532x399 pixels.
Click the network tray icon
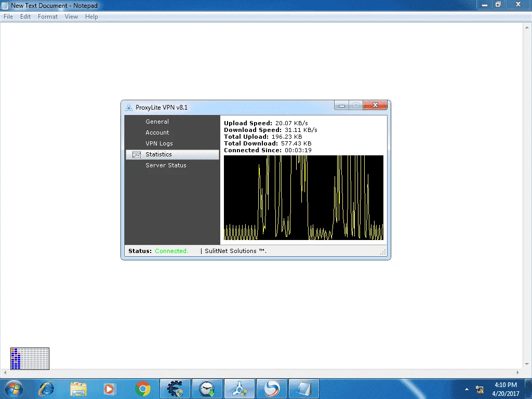[480, 389]
